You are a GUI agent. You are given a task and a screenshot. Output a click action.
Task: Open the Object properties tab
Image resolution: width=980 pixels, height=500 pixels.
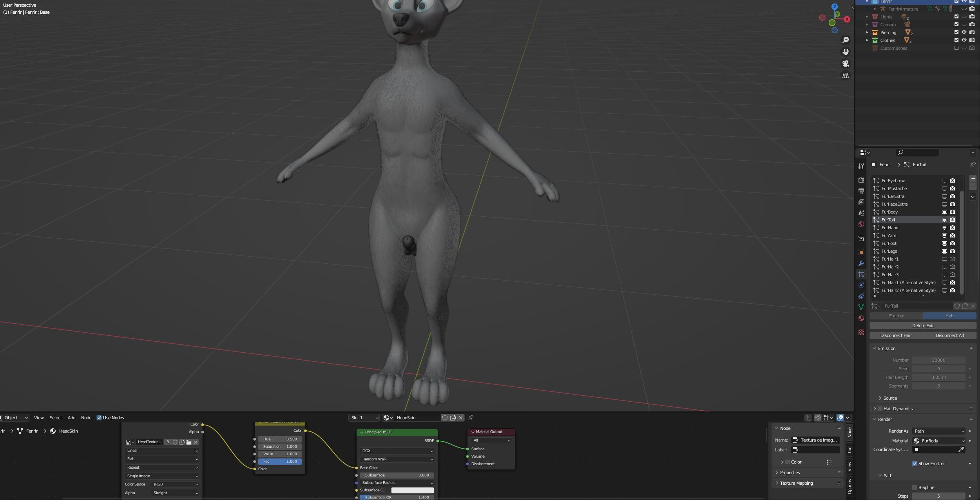861,252
